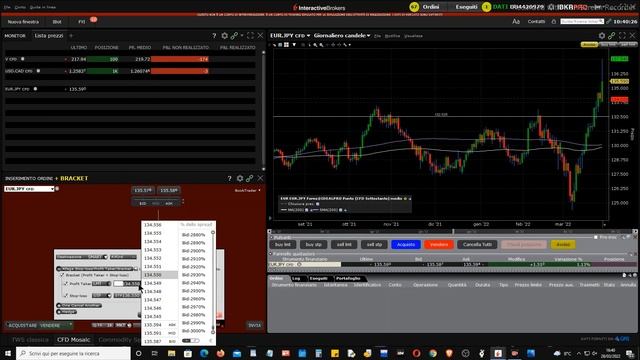Select the Hedge radio option
The height and width of the screenshot is (360, 640).
tap(59, 312)
